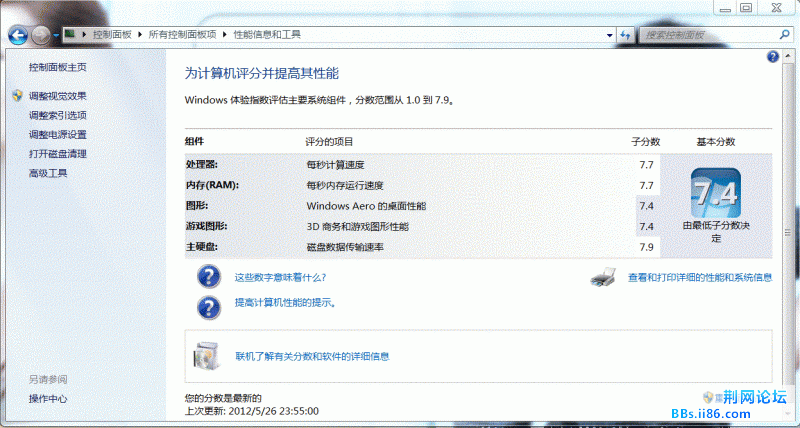Click the 7.9 subscore for 主硬盘
800x428 pixels.
click(x=646, y=247)
